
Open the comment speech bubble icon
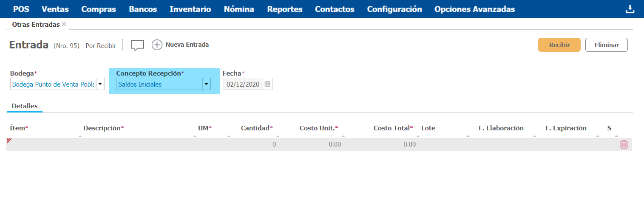pyautogui.click(x=137, y=45)
